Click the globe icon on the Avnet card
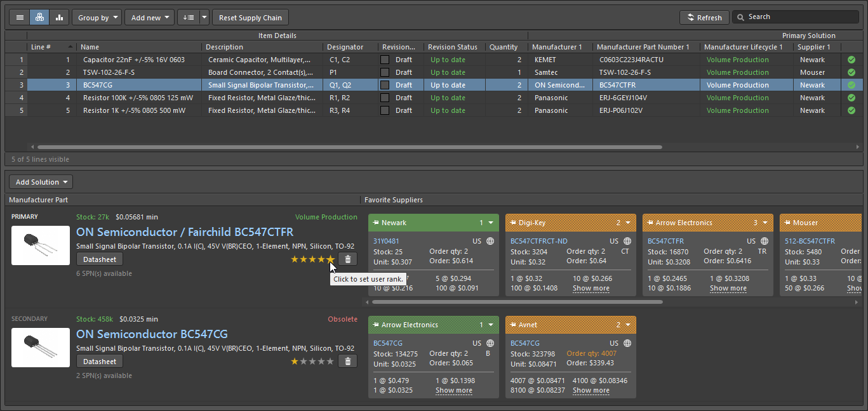 (x=627, y=343)
